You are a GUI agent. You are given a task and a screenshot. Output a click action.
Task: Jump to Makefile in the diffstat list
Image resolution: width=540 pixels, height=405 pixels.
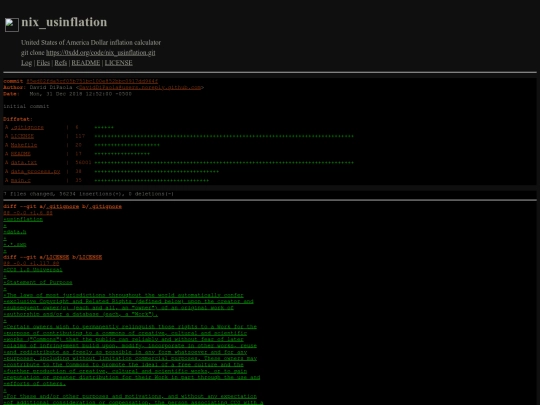24,145
